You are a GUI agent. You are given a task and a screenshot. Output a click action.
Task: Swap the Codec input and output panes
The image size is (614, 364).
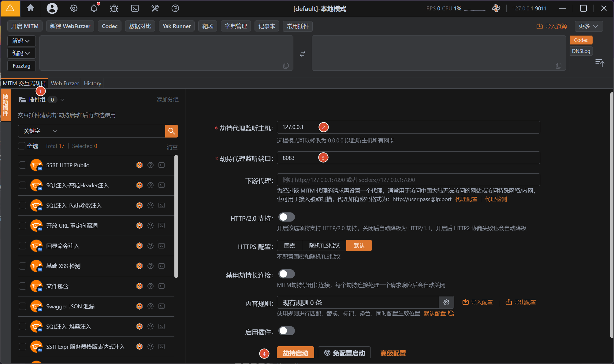[x=303, y=54]
